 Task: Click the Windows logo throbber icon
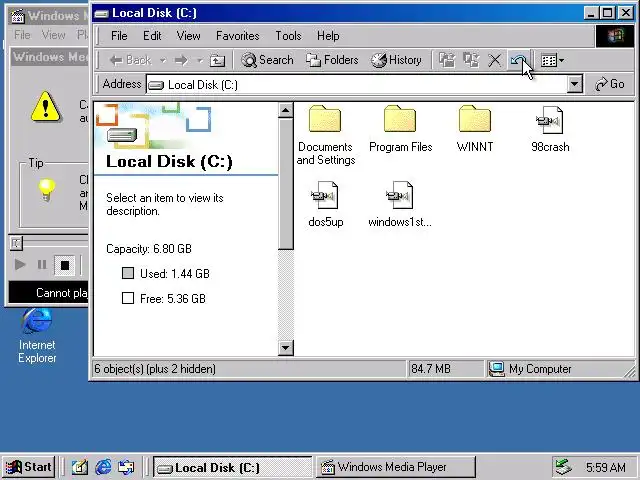(615, 36)
